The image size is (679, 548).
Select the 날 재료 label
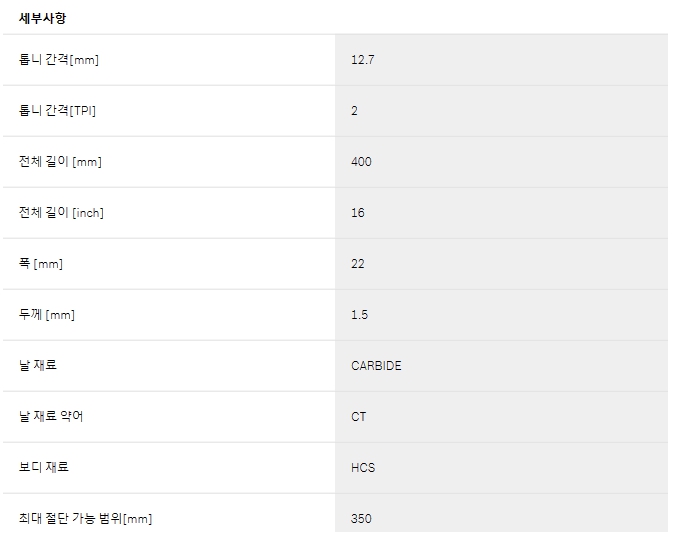point(38,365)
